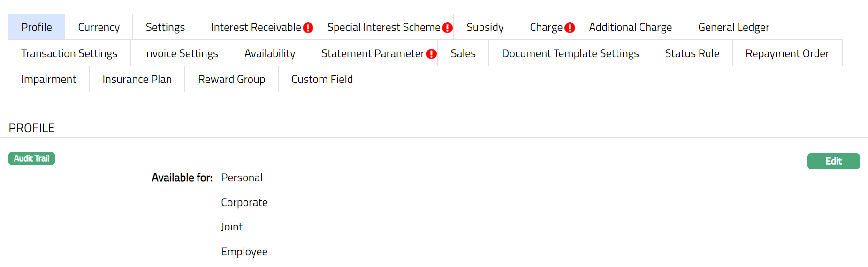Screen dimensions: 868x267
Task: Open the Subsidy tab
Action: pos(485,27)
